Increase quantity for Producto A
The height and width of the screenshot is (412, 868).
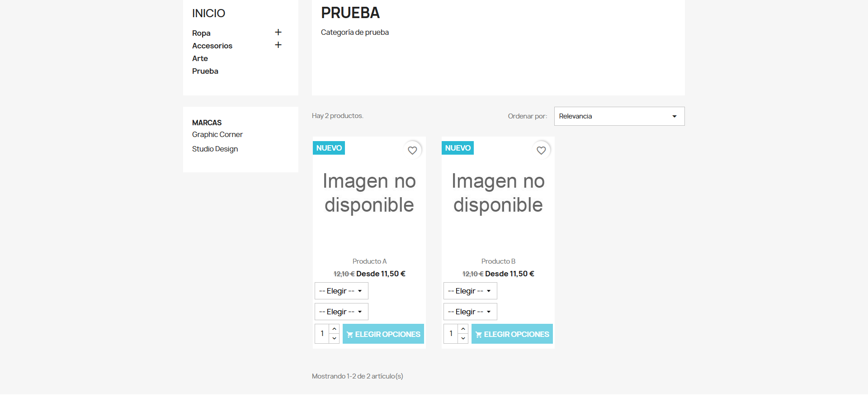[334, 329]
